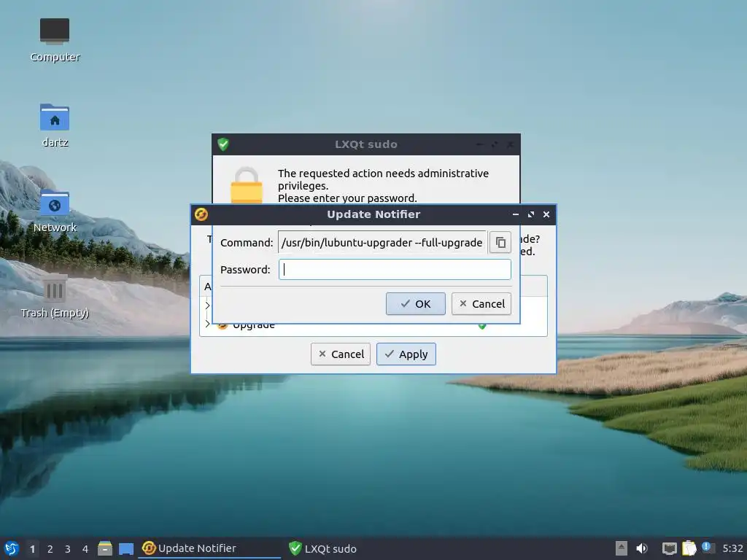Click the LXQt sudo shield title icon
The width and height of the screenshot is (747, 560).
click(223, 144)
